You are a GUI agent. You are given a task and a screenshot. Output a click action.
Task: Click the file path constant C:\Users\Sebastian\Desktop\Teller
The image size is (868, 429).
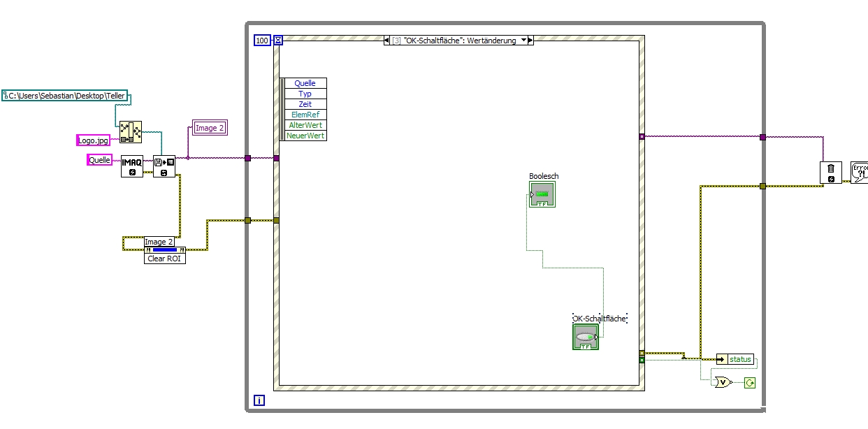(66, 96)
